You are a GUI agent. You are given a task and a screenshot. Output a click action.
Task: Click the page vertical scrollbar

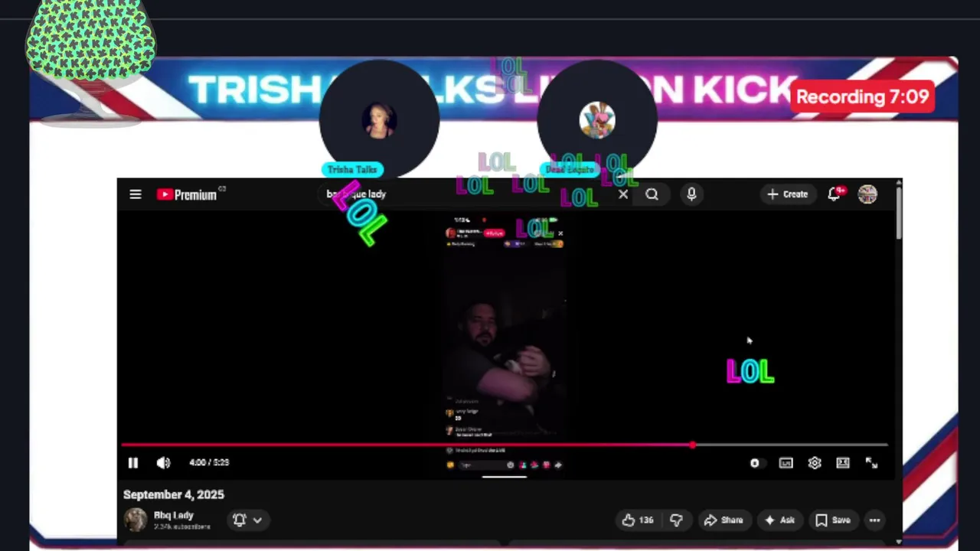click(899, 364)
